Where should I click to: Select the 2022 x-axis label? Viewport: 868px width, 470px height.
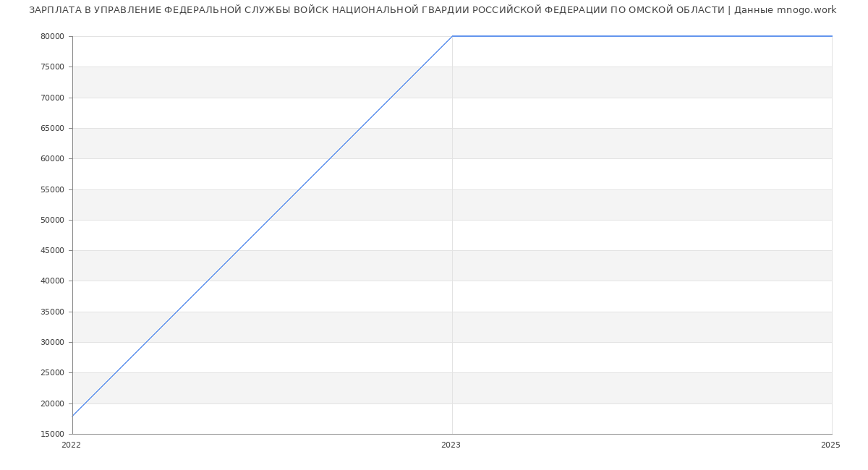pos(72,445)
